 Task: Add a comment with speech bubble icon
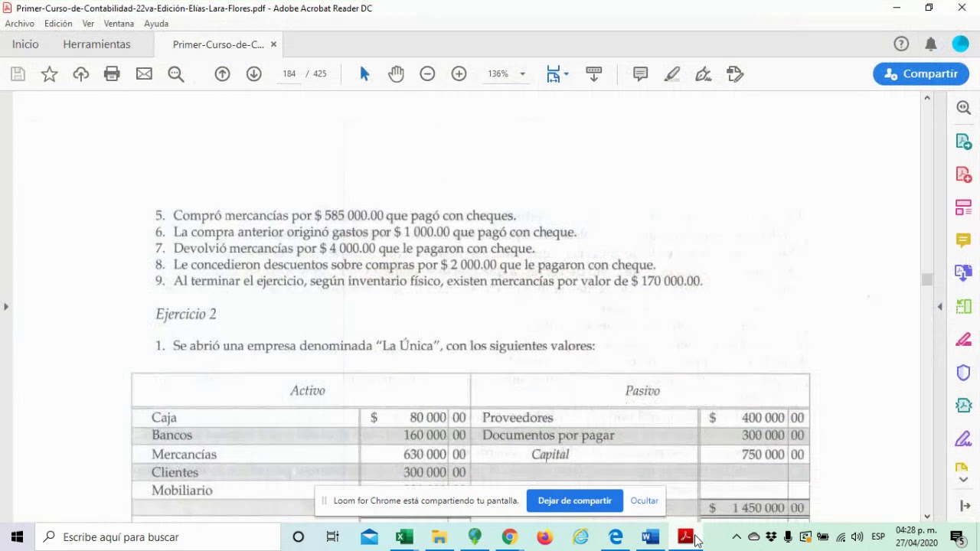click(641, 74)
